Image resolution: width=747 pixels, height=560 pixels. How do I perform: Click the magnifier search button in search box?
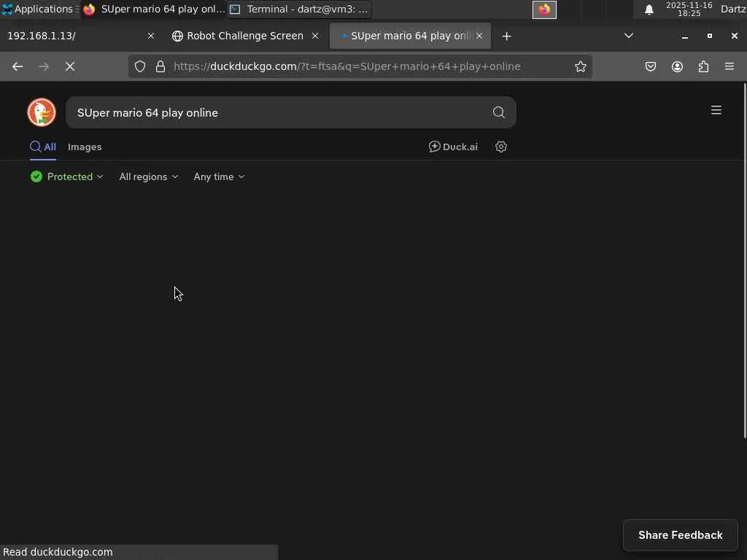click(x=498, y=112)
